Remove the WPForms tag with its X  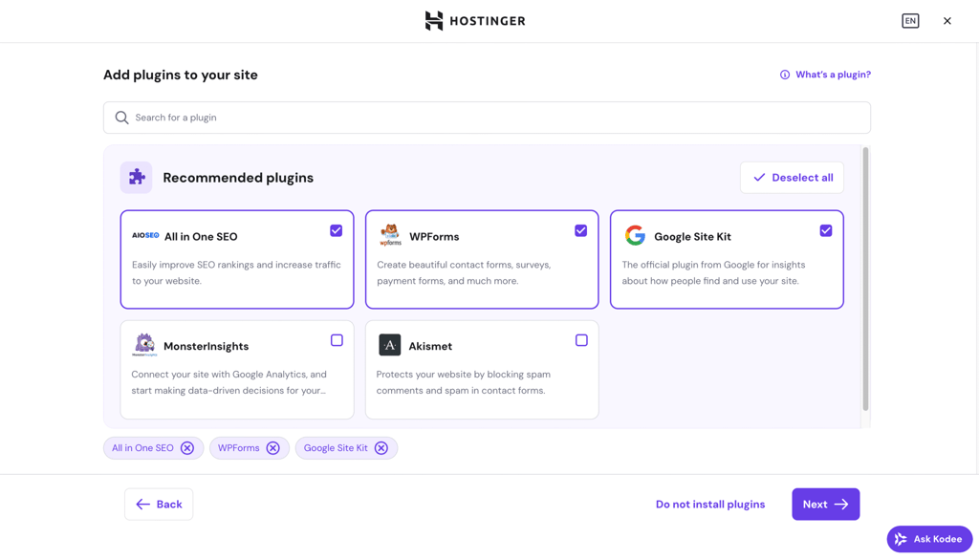(x=274, y=447)
